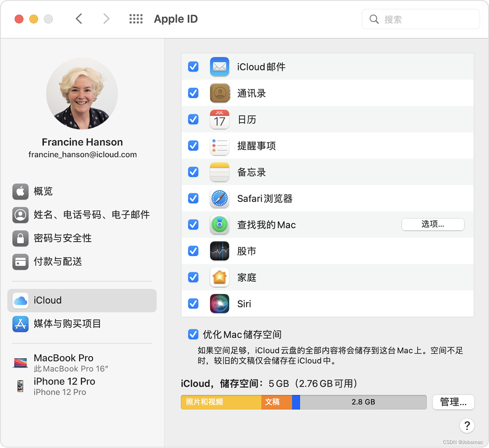Screen dimensions: 489x448
Task: Select the iCloud sidebar item
Action: pyautogui.click(x=82, y=301)
